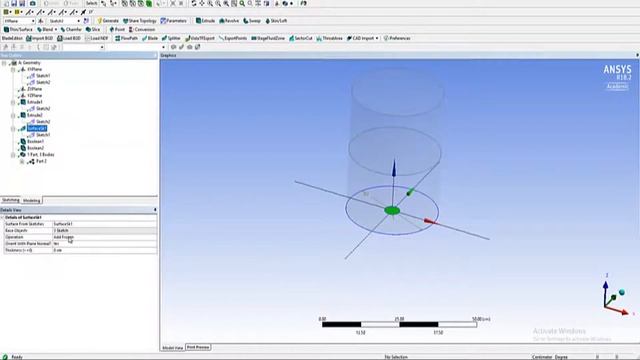640x360 pixels.
Task: Select ZXPlane in the tree
Action: pyautogui.click(x=34, y=89)
